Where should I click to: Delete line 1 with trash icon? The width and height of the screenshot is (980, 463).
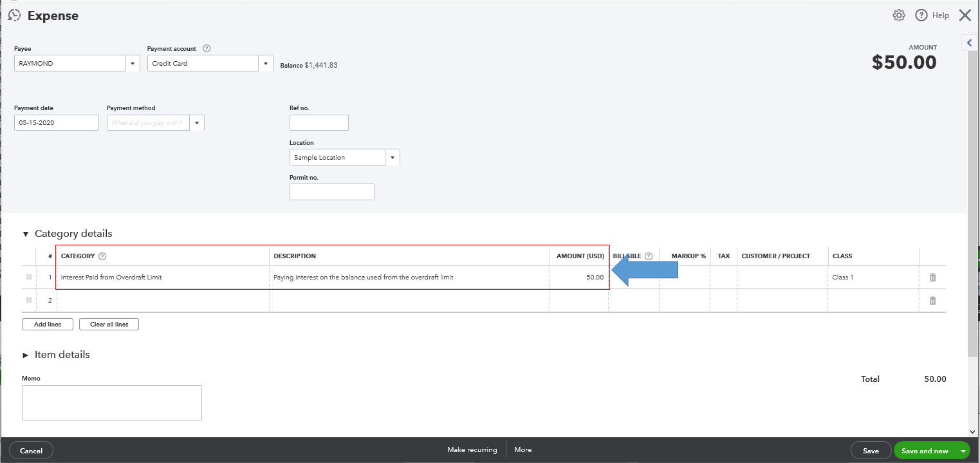tap(932, 278)
